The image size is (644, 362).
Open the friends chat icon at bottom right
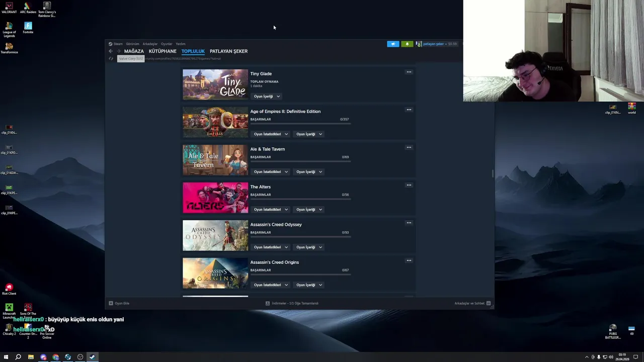[x=489, y=303]
